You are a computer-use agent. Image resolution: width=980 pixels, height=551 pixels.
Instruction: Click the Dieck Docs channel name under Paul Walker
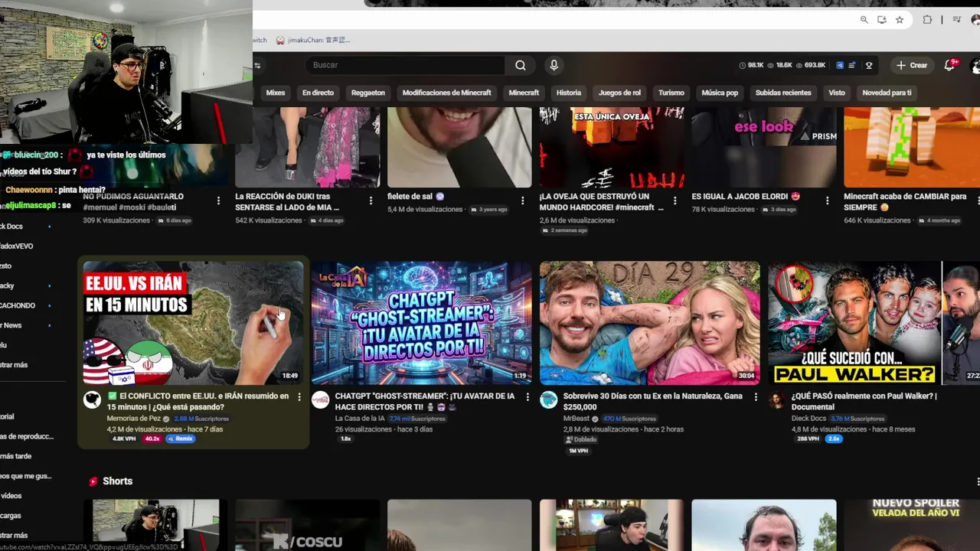(x=808, y=419)
